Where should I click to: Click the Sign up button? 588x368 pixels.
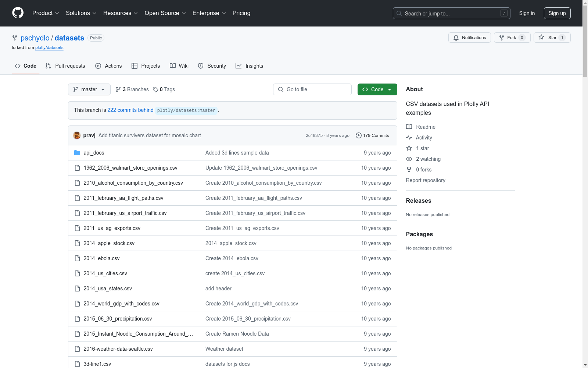pyautogui.click(x=557, y=13)
